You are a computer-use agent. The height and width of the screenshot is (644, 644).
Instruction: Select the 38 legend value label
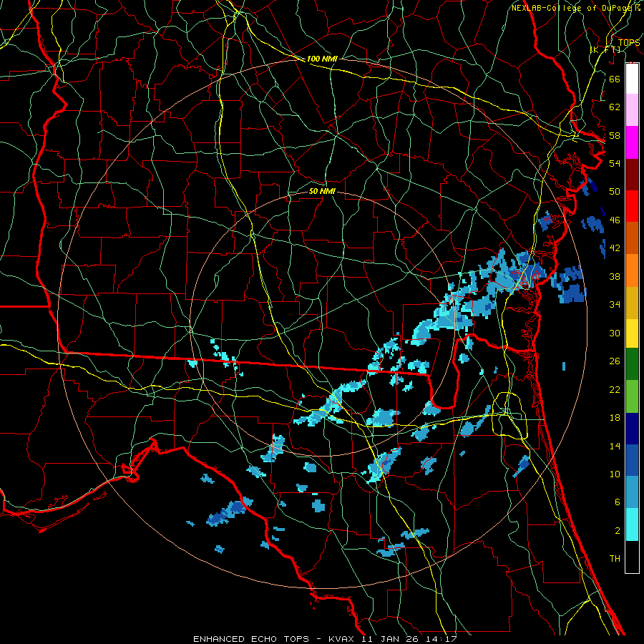click(x=615, y=276)
